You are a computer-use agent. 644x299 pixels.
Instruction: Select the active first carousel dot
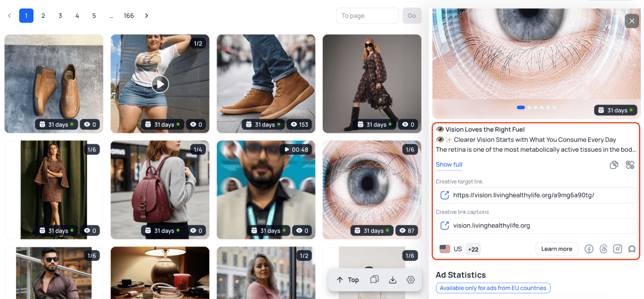pos(521,107)
